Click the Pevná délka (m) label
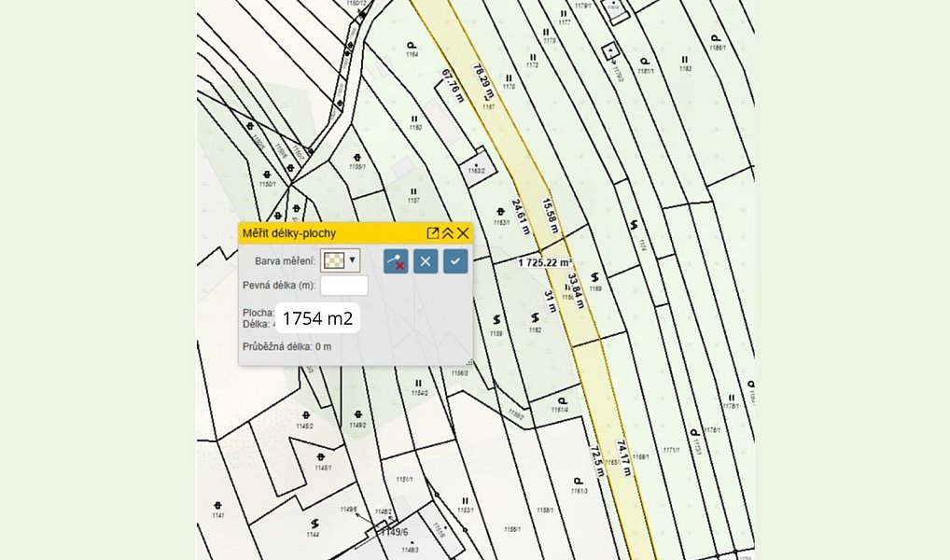The height and width of the screenshot is (560, 950). (x=279, y=286)
